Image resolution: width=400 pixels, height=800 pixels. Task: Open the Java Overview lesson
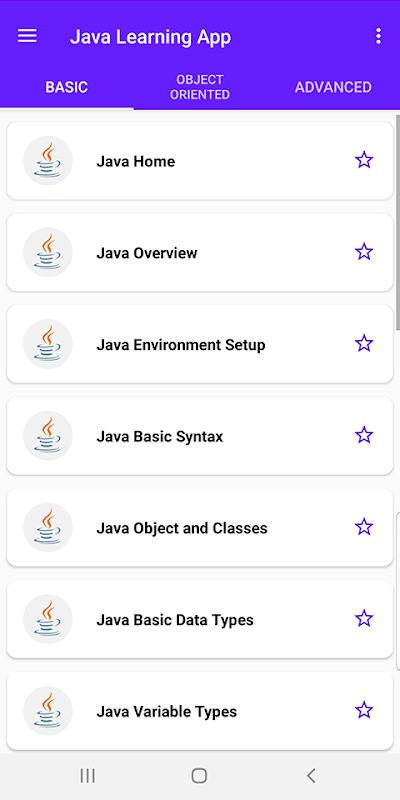tap(199, 253)
